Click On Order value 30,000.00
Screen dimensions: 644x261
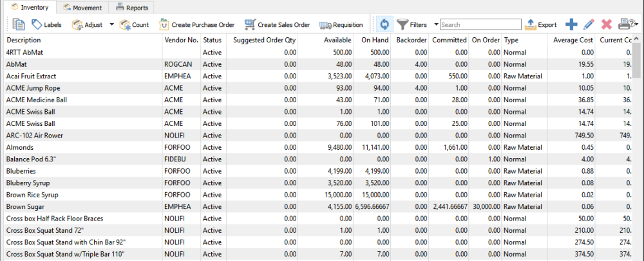tap(486, 207)
